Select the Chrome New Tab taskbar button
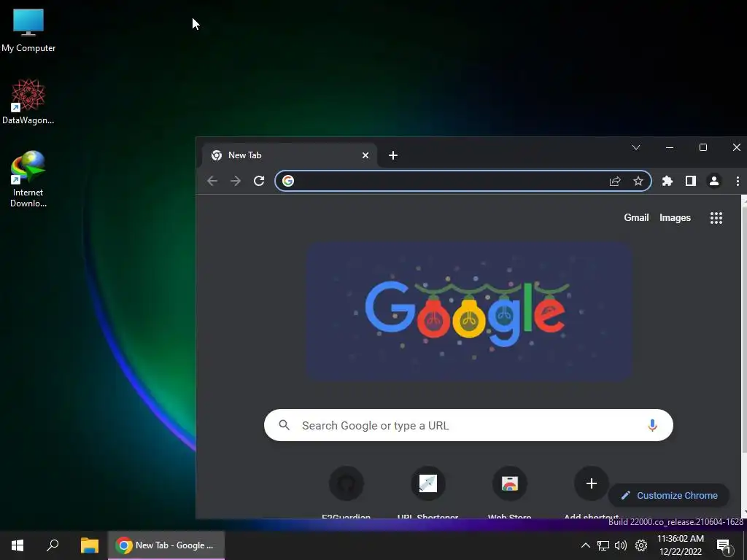 click(x=166, y=545)
